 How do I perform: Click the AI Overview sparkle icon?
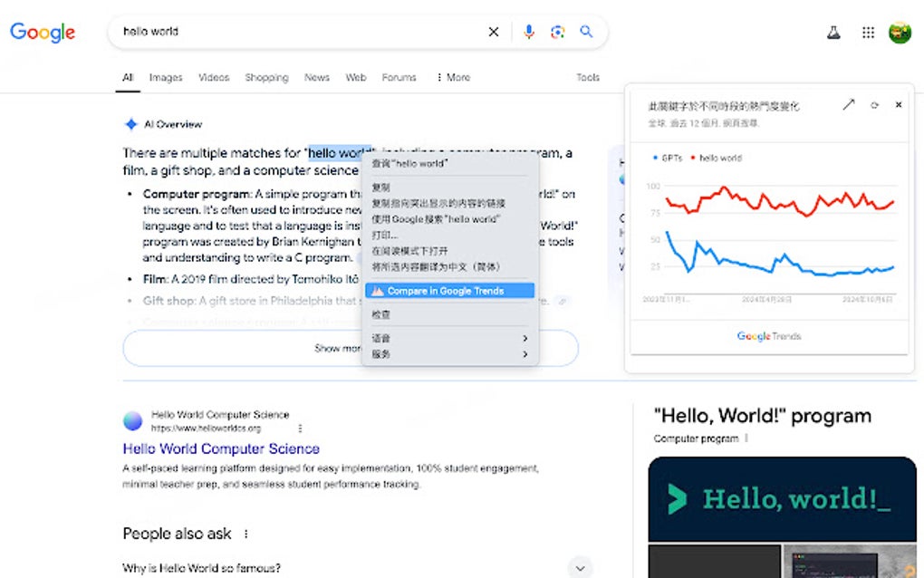point(130,124)
